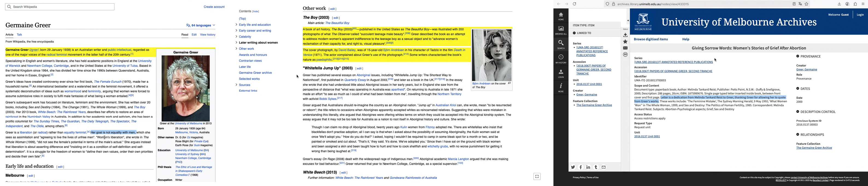Click the full-screen toggle icon on Wikipedia page
The image size is (868, 186).
pyautogui.click(x=537, y=176)
